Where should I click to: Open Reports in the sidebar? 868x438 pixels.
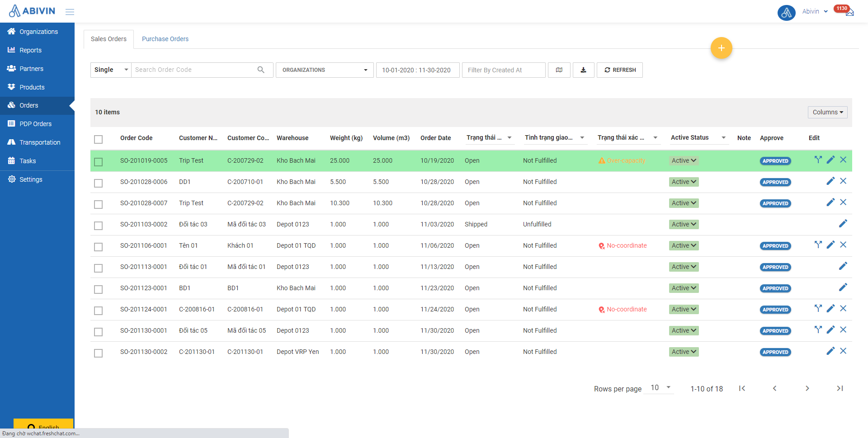click(37, 50)
